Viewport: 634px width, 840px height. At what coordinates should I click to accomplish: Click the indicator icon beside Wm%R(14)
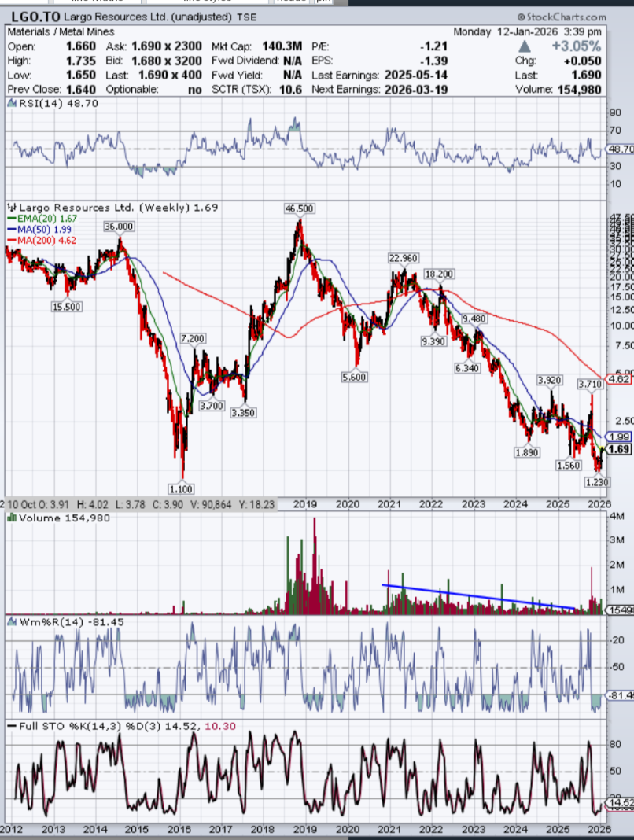point(12,622)
